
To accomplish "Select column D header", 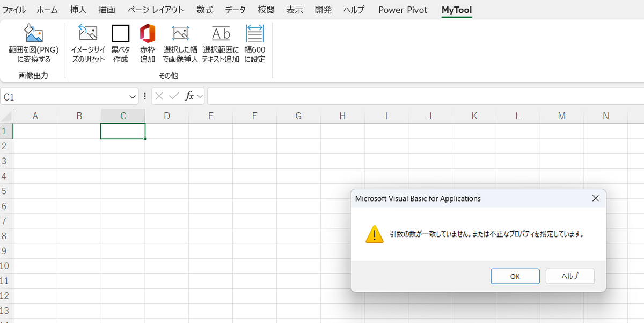I will (167, 116).
